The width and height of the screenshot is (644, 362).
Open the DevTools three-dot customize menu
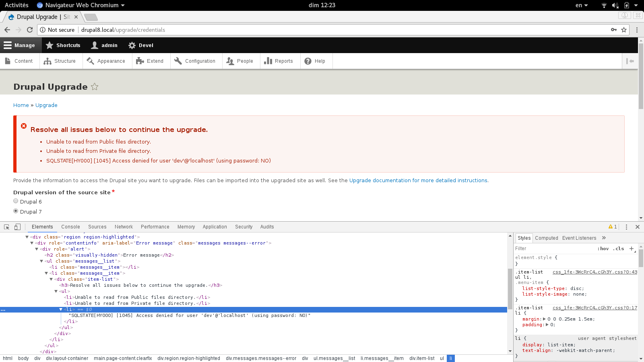coord(626,227)
